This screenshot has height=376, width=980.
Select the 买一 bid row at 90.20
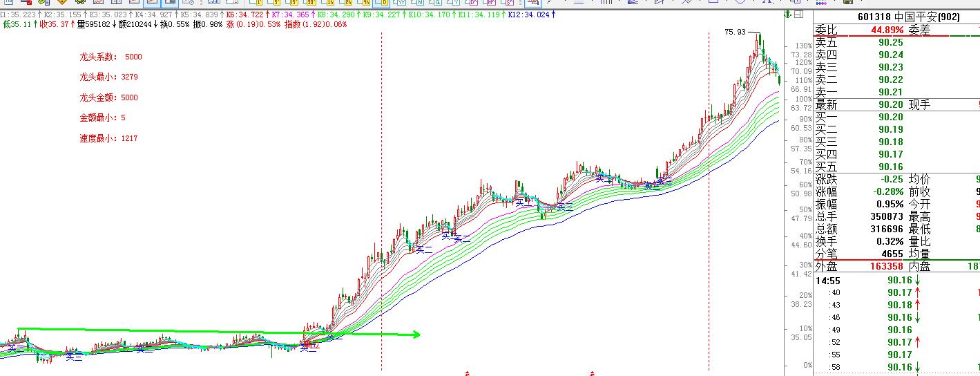point(896,117)
